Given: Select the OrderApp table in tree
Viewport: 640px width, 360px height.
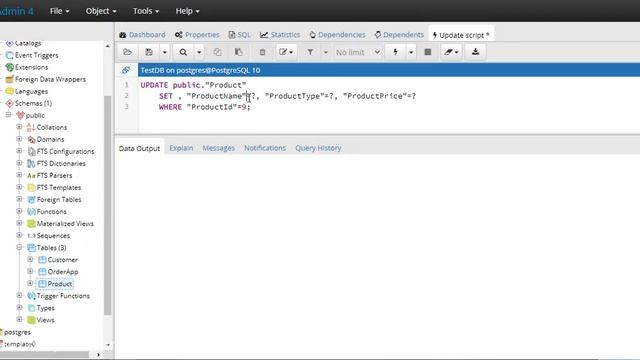Looking at the screenshot, I should [63, 272].
